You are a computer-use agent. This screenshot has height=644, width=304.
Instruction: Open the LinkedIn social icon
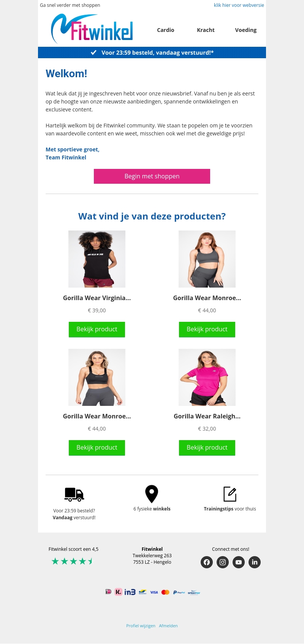[x=255, y=562]
